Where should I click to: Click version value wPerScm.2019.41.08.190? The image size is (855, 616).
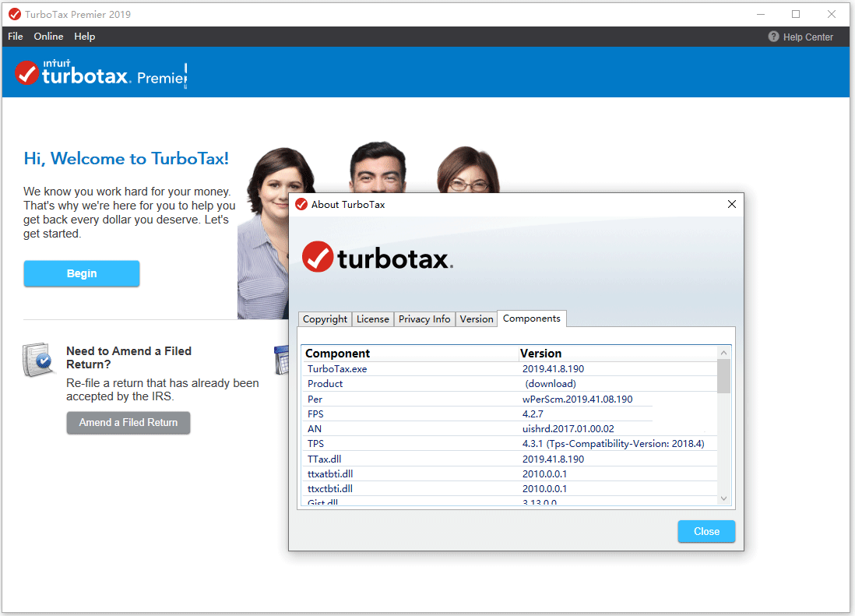click(x=578, y=399)
